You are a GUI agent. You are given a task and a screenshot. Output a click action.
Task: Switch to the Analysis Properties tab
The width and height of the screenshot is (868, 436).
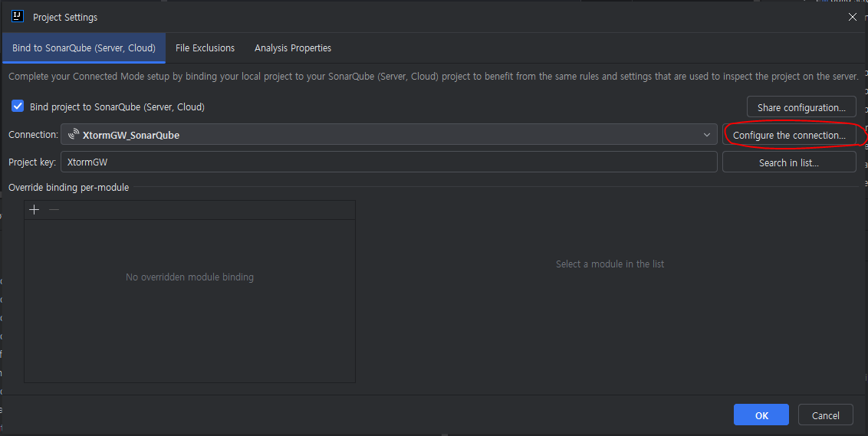[293, 48]
